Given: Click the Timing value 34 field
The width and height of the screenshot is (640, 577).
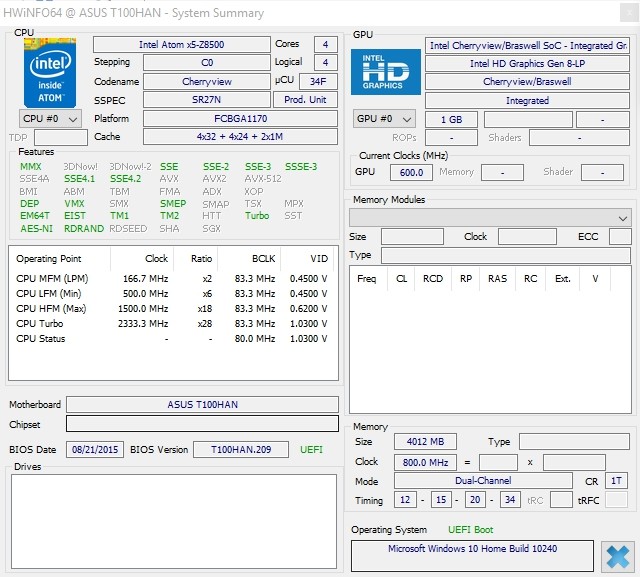Looking at the screenshot, I should coord(510,500).
